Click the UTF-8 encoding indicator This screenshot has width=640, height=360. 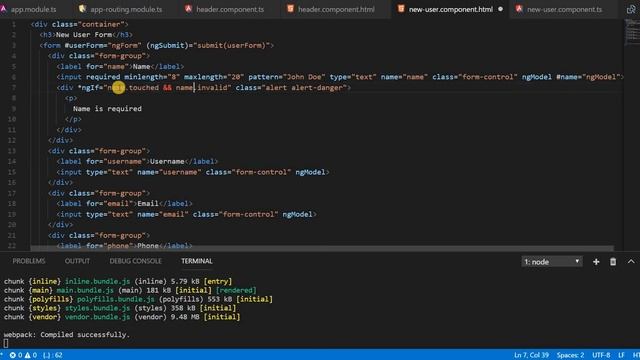(x=601, y=355)
